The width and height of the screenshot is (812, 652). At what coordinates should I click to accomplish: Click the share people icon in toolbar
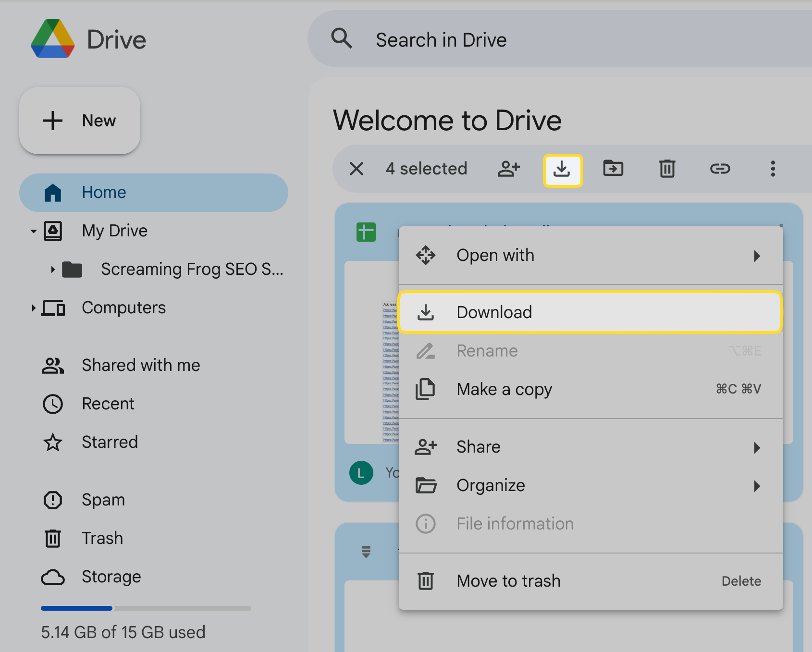[x=508, y=169]
